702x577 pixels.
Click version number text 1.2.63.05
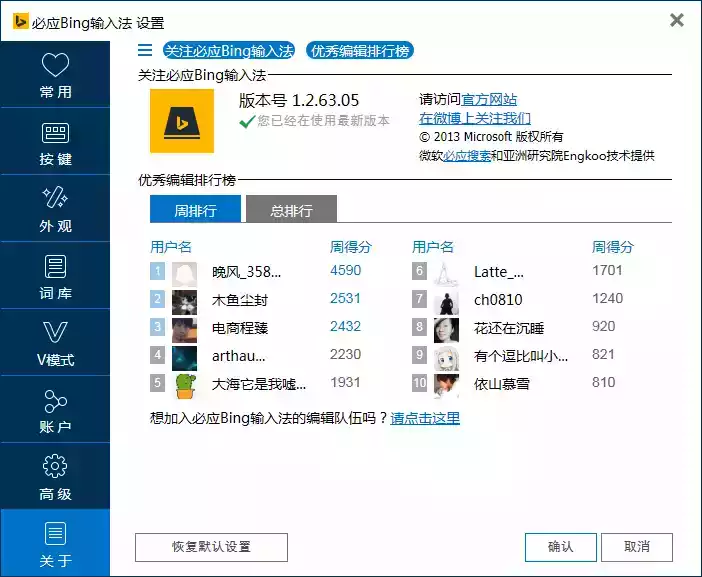[325, 100]
